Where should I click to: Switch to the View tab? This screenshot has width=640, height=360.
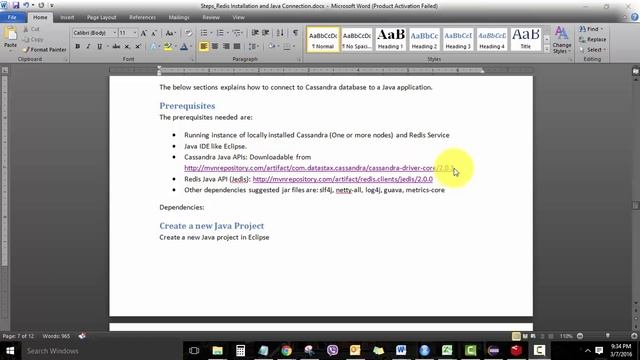(x=238, y=17)
